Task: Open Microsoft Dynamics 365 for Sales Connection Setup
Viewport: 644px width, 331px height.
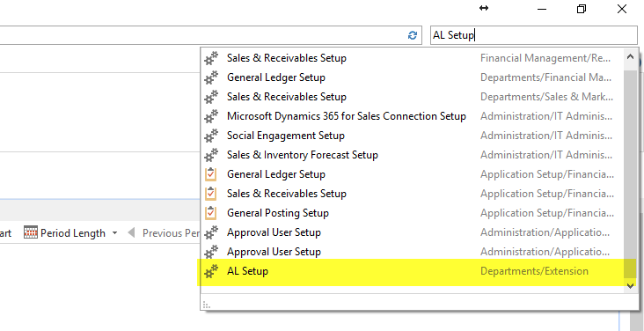Action: (x=413, y=116)
